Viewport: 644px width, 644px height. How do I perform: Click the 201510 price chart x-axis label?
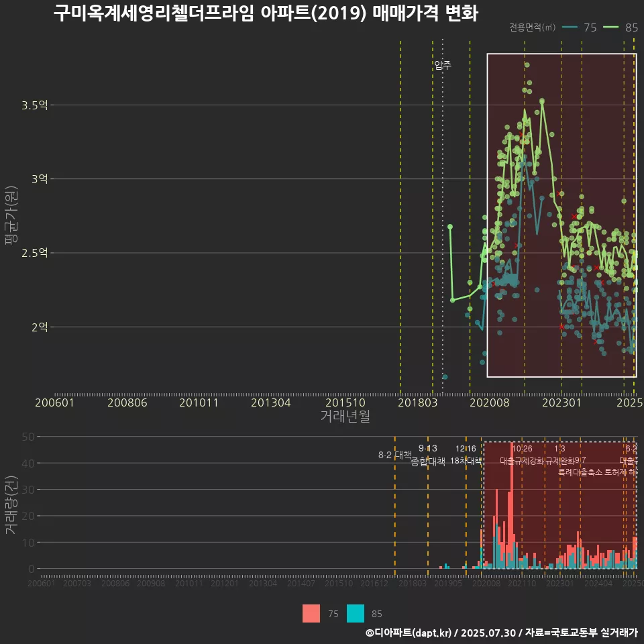click(x=345, y=402)
